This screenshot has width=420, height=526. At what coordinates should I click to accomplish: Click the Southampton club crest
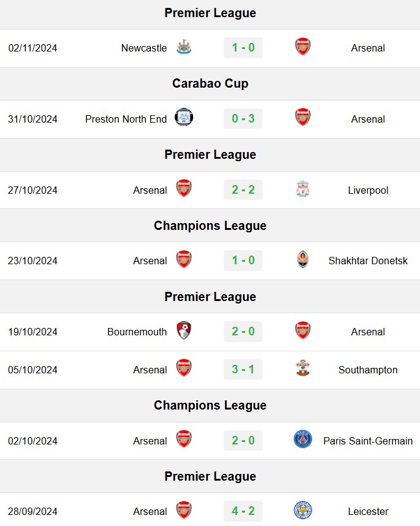coord(303,368)
